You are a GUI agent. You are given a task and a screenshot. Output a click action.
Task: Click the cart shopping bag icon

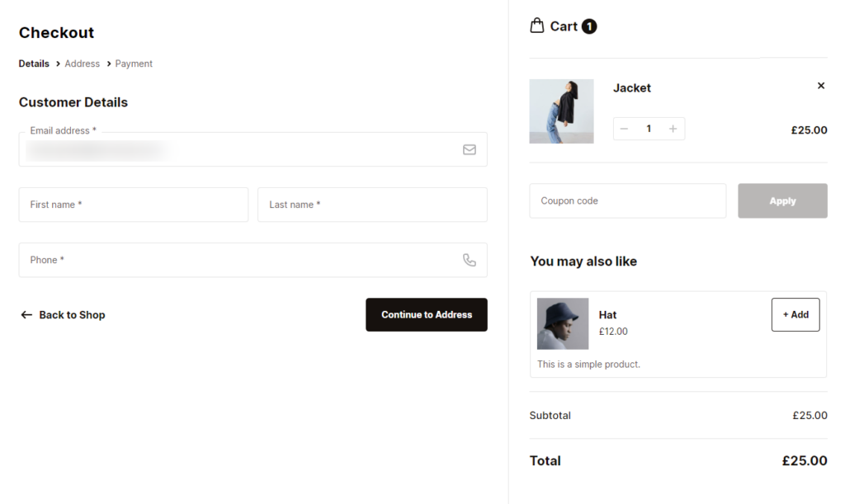click(x=537, y=26)
